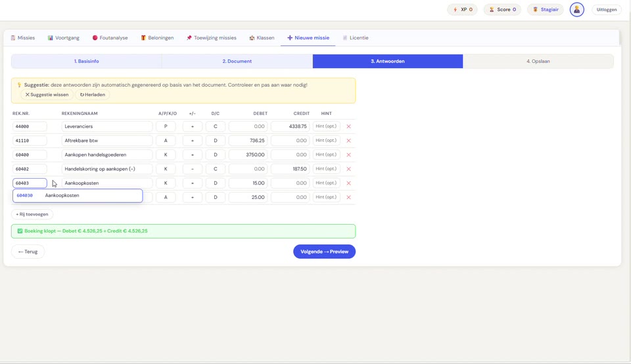This screenshot has height=364, width=631.
Task: Go to step 1. Basisinfo
Action: pos(87,61)
